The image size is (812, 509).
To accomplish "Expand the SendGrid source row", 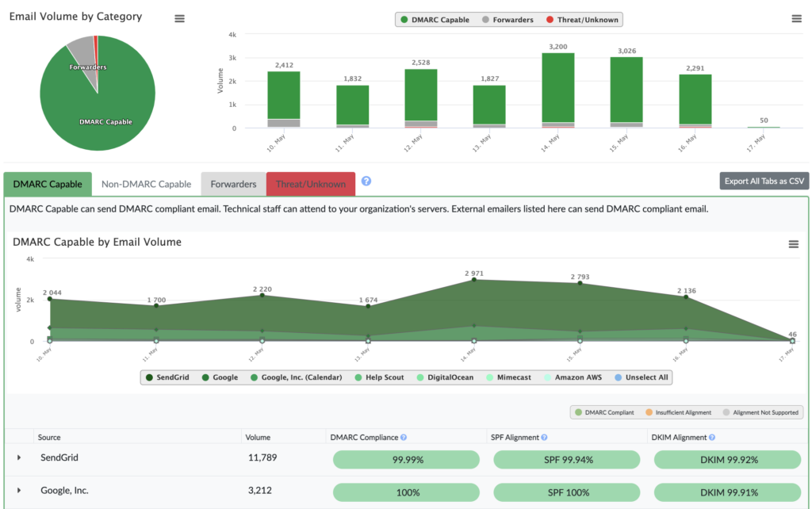I will click(x=19, y=458).
